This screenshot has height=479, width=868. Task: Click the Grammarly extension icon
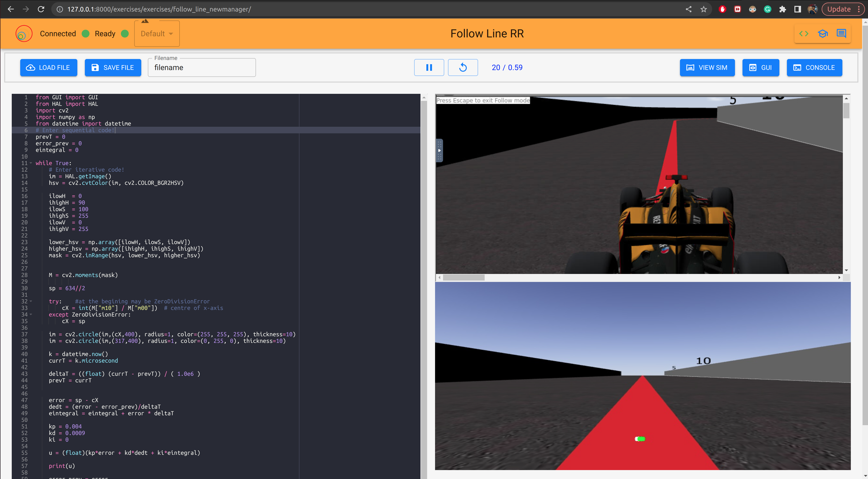click(768, 9)
